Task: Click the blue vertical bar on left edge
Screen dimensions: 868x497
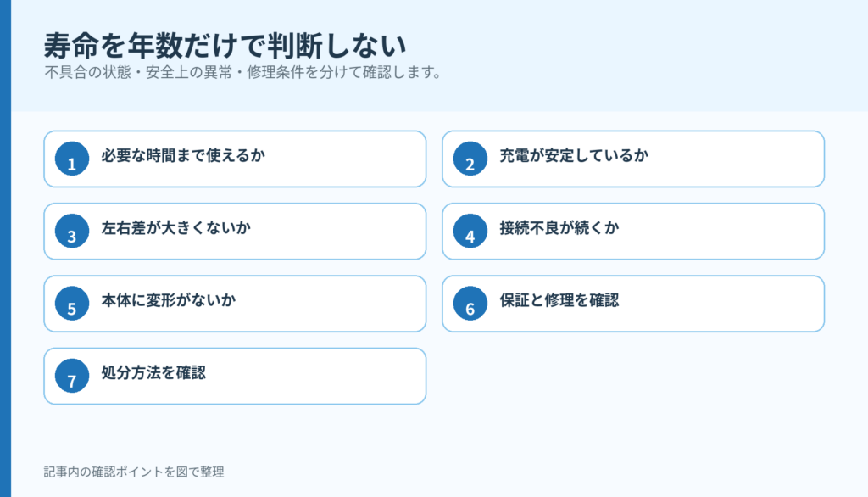Action: pos(6,248)
